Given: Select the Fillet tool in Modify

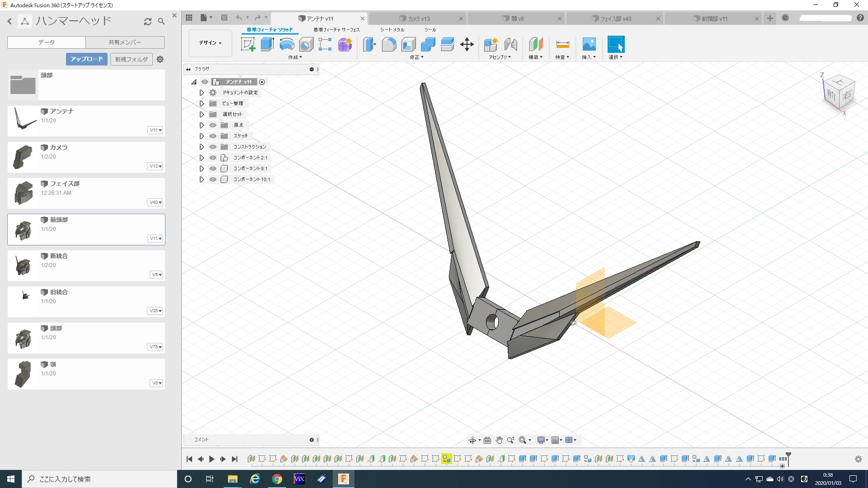Looking at the screenshot, I should [x=389, y=44].
